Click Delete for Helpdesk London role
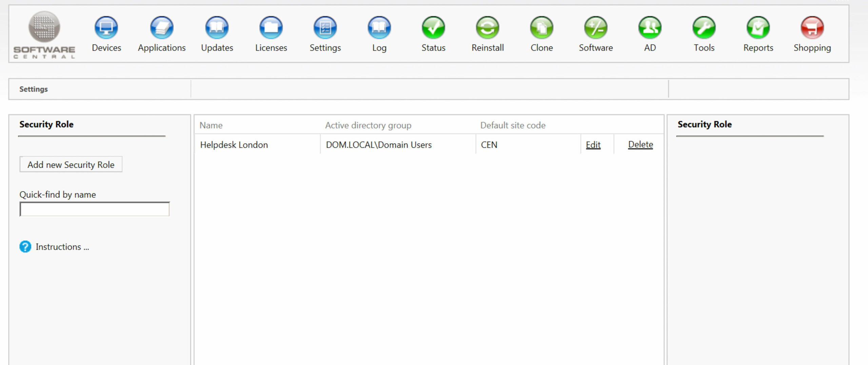 [640, 145]
